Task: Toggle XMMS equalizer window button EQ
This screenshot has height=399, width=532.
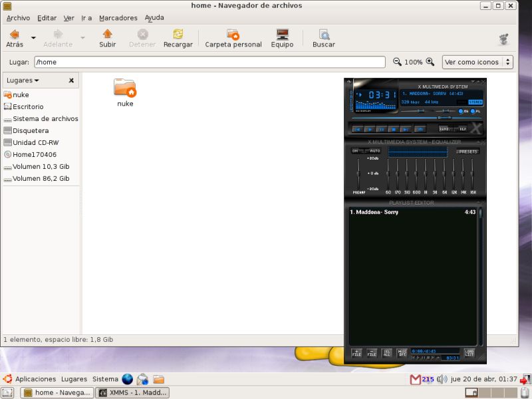Action: (x=463, y=111)
